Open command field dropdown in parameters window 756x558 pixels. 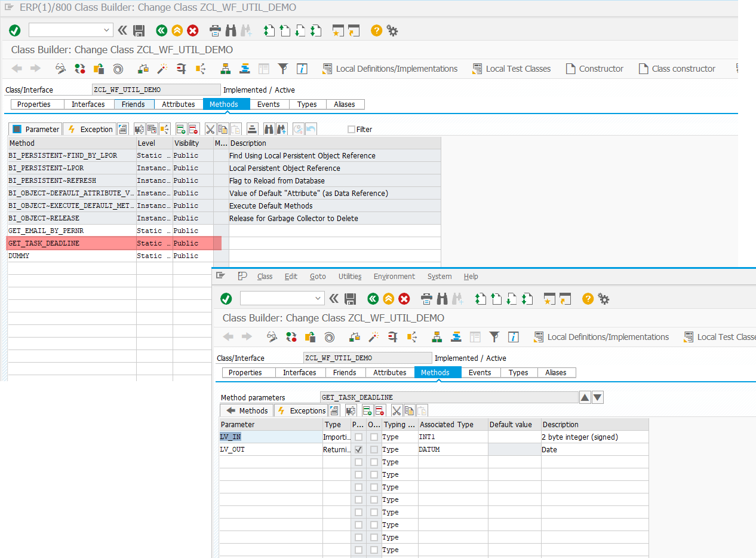[x=318, y=299]
